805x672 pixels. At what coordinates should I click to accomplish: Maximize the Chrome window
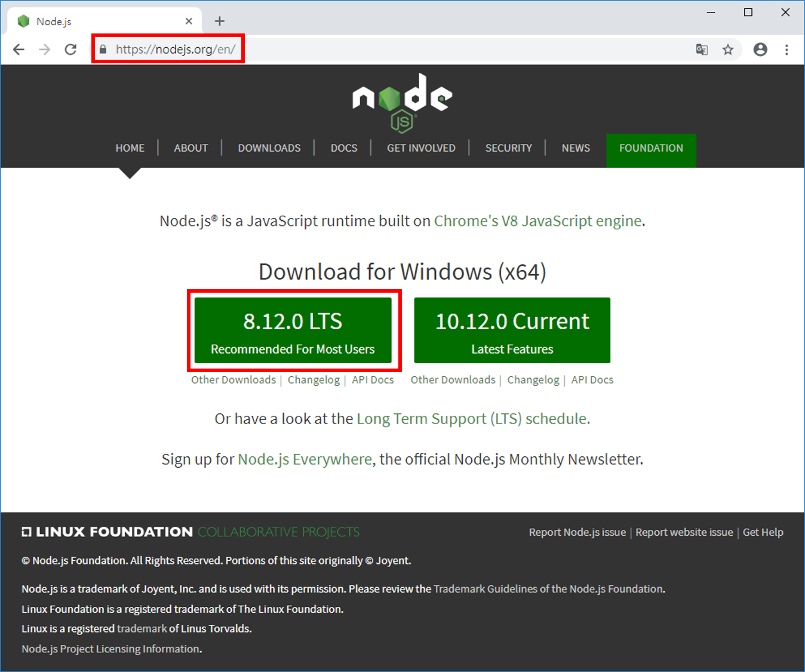click(748, 13)
